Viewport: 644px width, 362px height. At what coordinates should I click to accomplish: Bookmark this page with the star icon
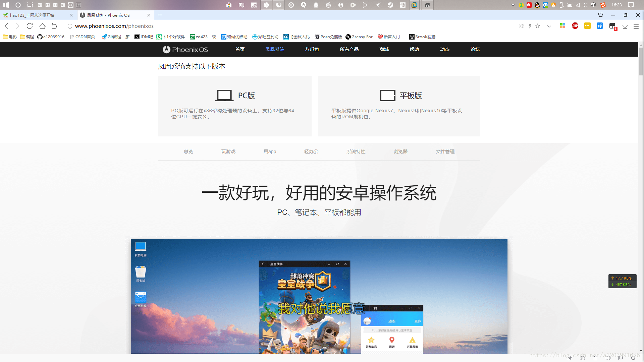click(538, 26)
